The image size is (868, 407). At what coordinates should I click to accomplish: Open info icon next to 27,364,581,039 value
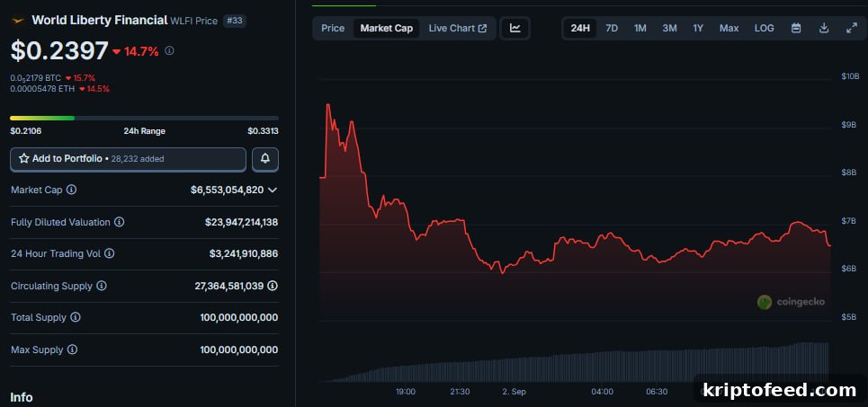(x=273, y=286)
